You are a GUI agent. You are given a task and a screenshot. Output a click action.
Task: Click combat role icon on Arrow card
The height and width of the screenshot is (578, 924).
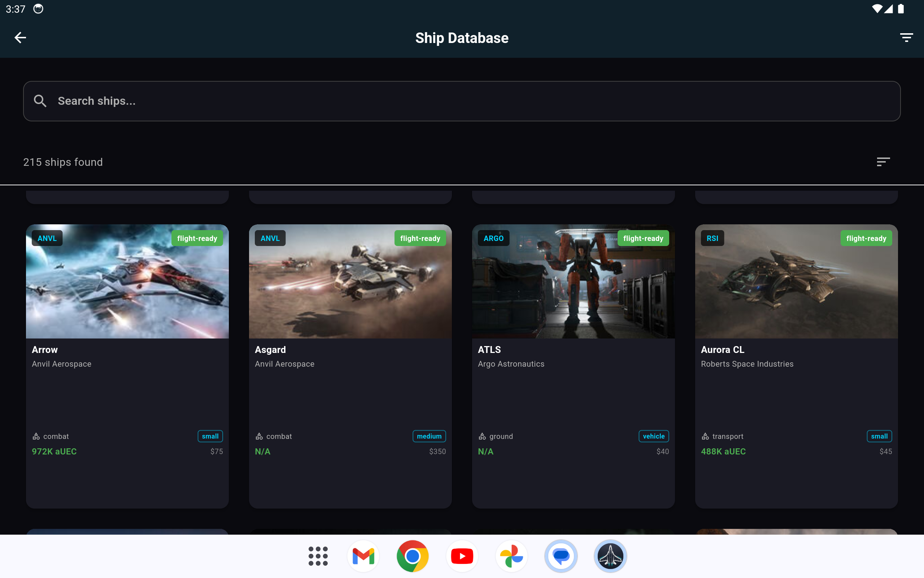tap(36, 436)
